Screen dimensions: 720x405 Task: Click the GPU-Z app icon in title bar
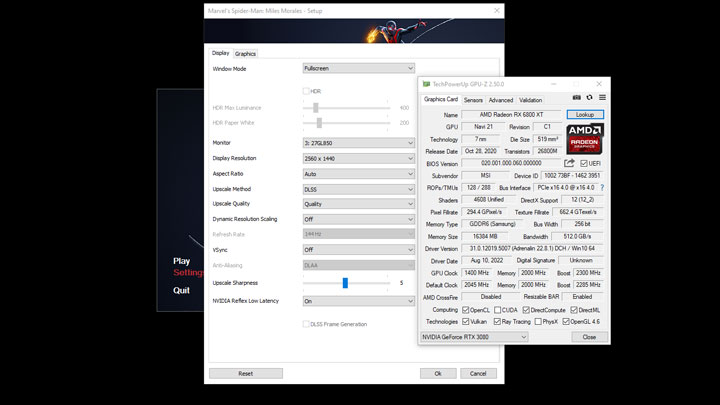tap(426, 84)
